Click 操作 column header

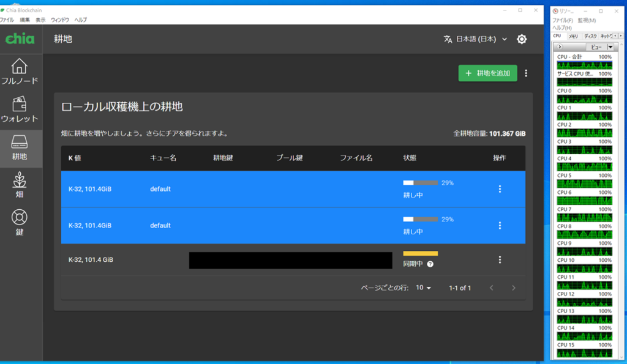pos(500,158)
